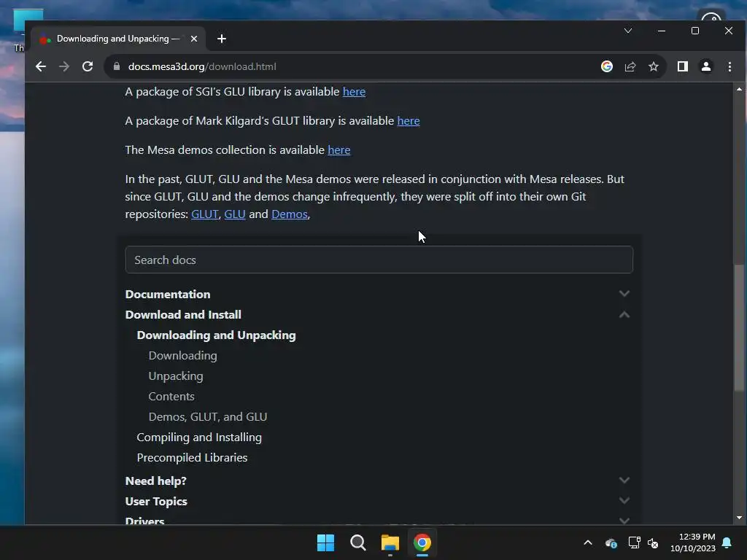Screen dimensions: 747x560
Task: Open Downloading and Unpacking page entry
Action: [216, 335]
